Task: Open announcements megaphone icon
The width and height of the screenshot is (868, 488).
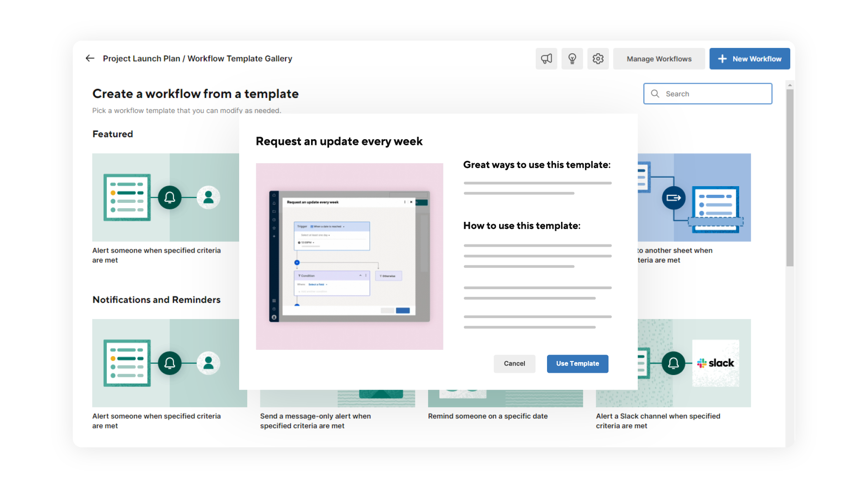Action: point(546,59)
